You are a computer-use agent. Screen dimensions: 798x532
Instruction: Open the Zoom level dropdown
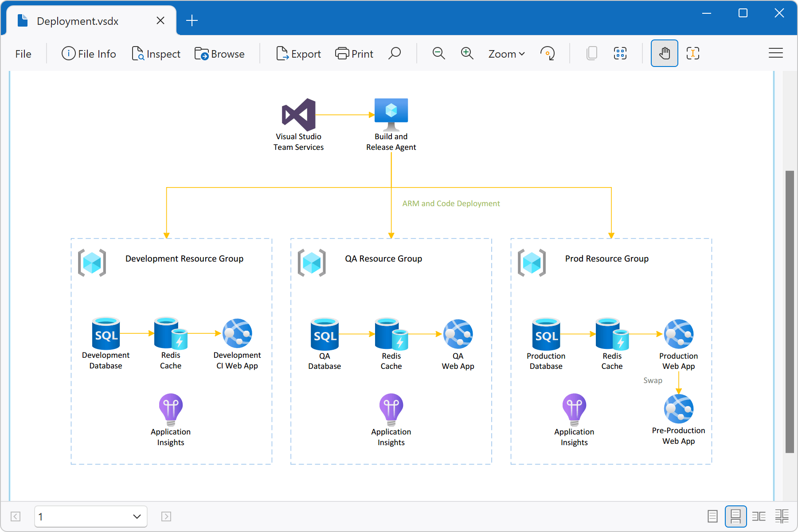(x=506, y=53)
